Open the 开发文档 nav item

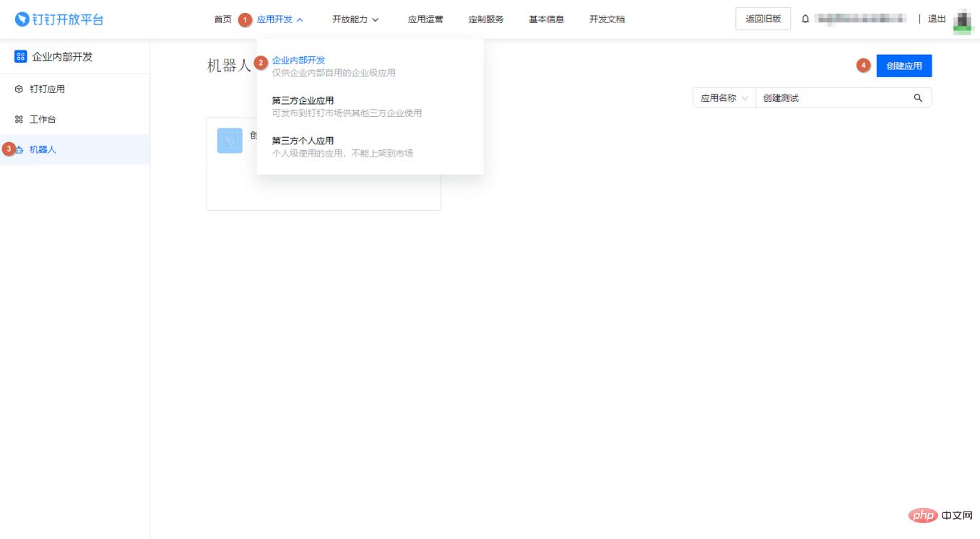(607, 19)
